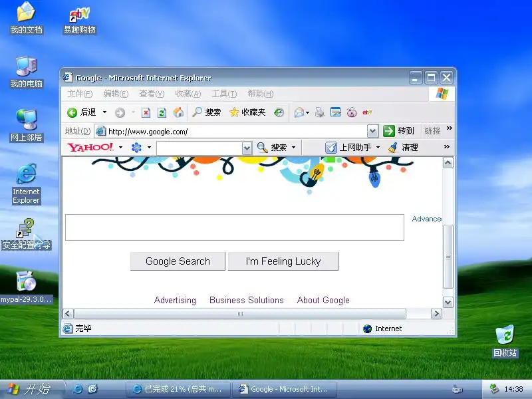The height and width of the screenshot is (399, 532).
Task: Open the Advertising link
Action: coord(175,301)
